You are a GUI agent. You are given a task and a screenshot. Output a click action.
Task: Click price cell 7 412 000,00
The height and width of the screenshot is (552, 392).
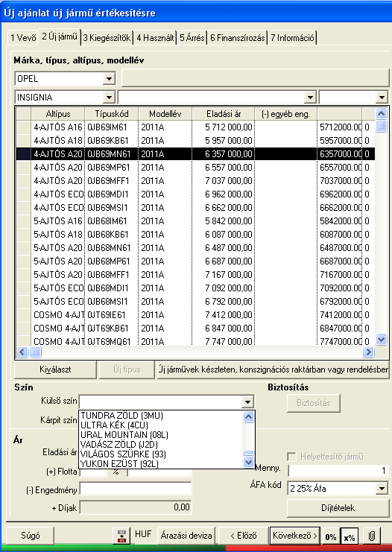click(x=224, y=314)
